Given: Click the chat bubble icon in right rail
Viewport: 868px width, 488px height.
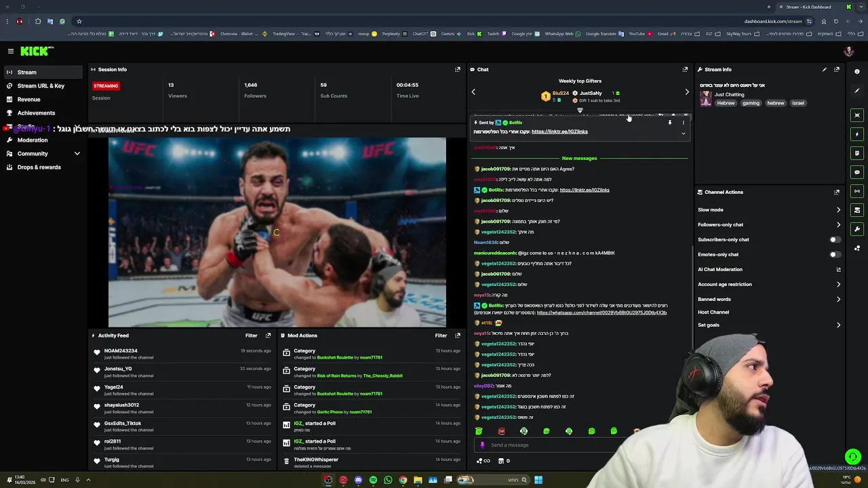Looking at the screenshot, I should [857, 172].
